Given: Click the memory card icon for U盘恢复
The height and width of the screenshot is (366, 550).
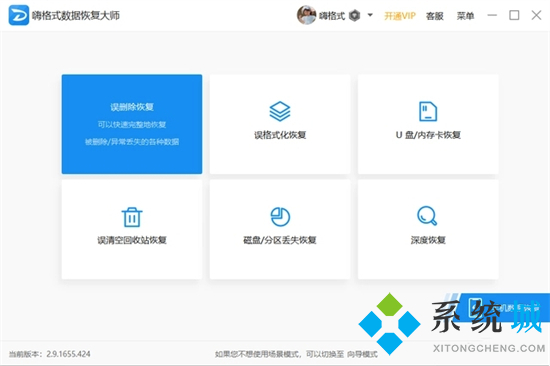Looking at the screenshot, I should [428, 111].
